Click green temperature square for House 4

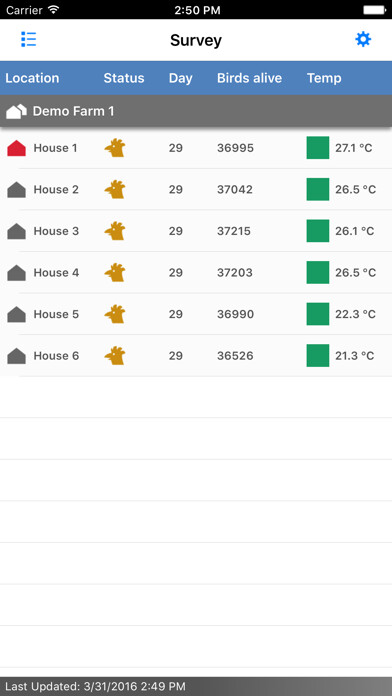point(318,273)
